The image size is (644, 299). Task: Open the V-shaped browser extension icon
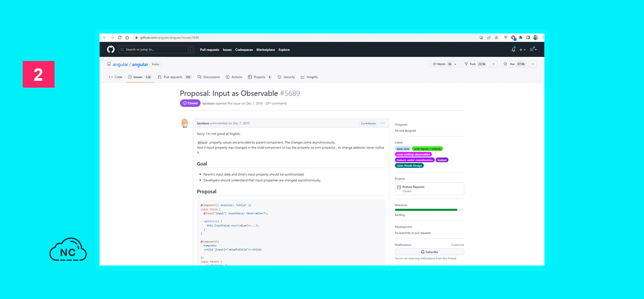pos(506,37)
